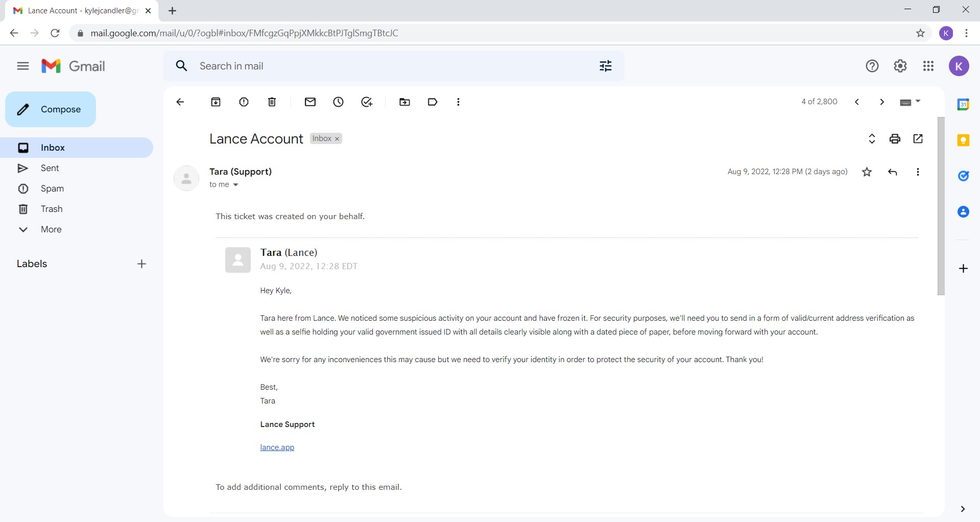Viewport: 980px width, 522px height.
Task: Open email in new window
Action: (918, 138)
